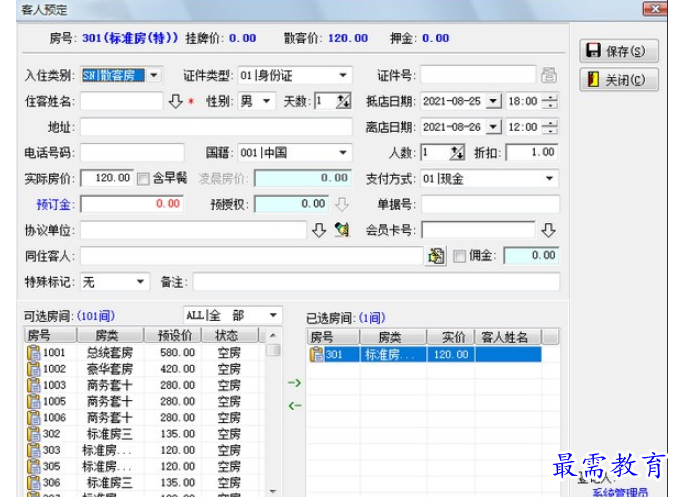Click the co-guest picker icon
674x497 pixels.
435,256
